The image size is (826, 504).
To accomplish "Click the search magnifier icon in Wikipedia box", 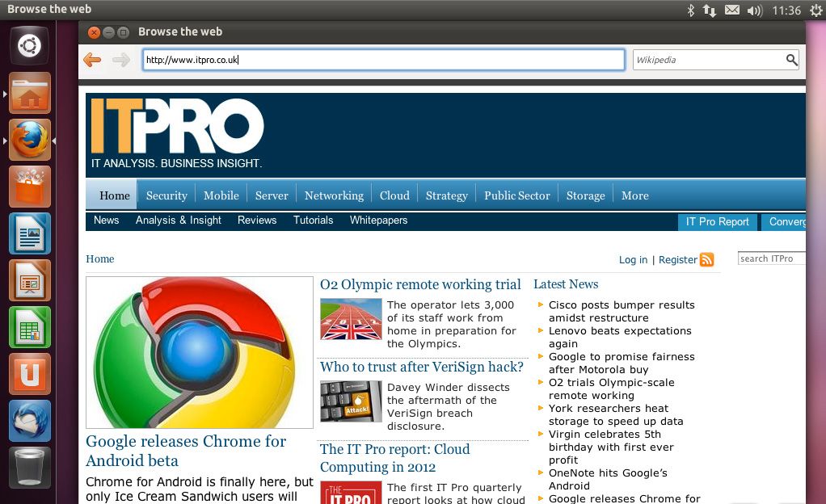I will pyautogui.click(x=791, y=60).
